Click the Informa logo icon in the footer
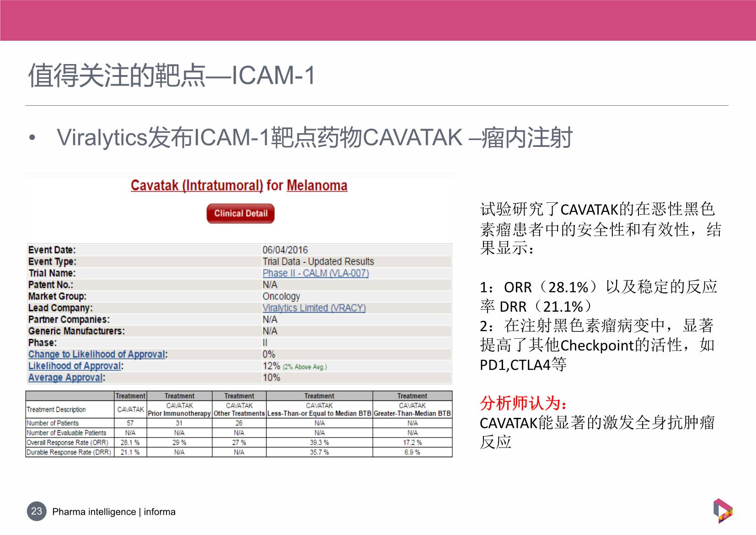Screen dimensions: 756x535 click(x=723, y=511)
